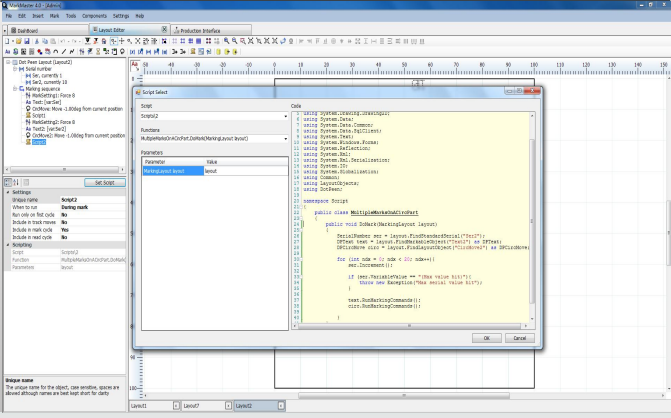Click the Copy toolbar icon

[45, 41]
